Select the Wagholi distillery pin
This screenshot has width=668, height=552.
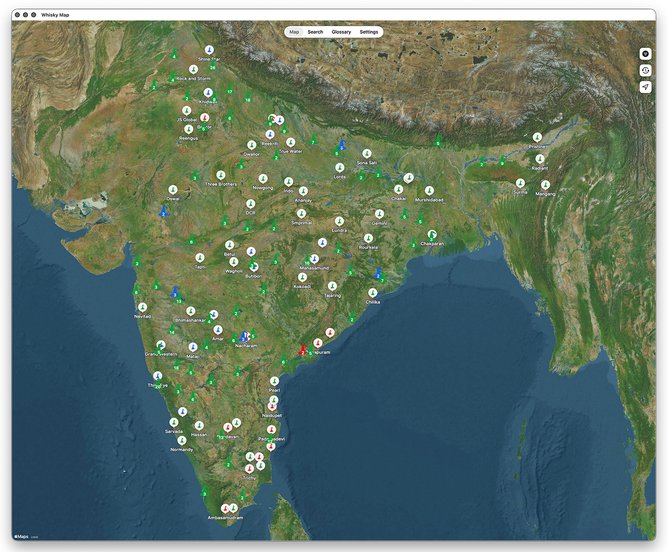coord(233,262)
